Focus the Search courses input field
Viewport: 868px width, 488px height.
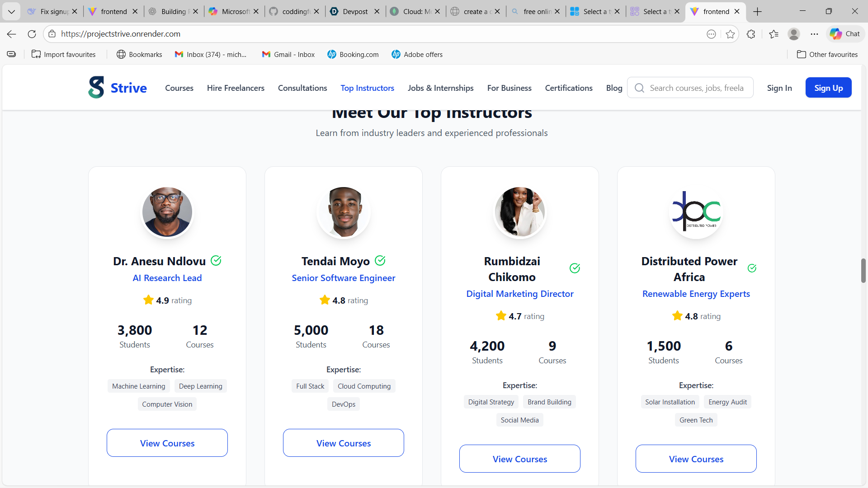pyautogui.click(x=697, y=88)
